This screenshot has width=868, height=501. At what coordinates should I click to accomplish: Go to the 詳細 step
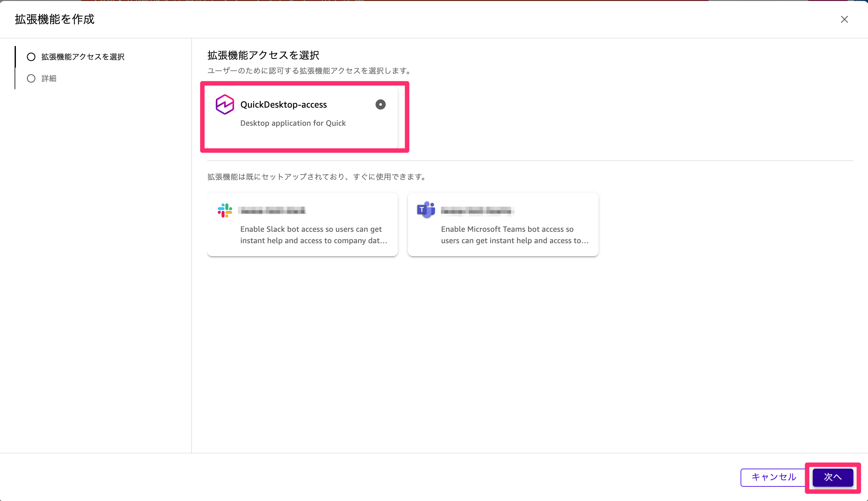tap(49, 78)
